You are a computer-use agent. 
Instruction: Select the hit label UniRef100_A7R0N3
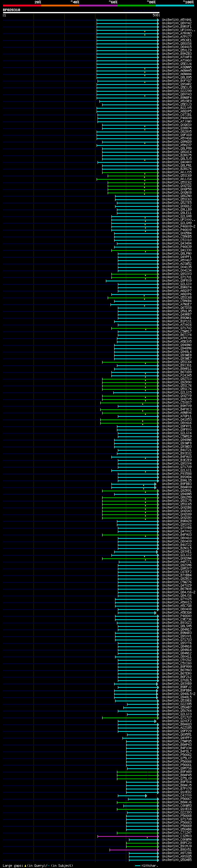coord(176,33)
